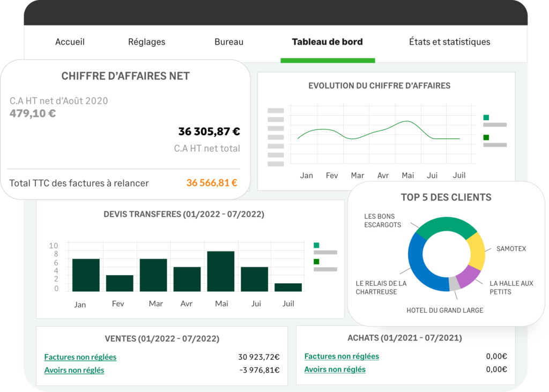The image size is (549, 392).
Task: Toggle light green legend square in Devis Transférés chart
Action: pos(316,245)
